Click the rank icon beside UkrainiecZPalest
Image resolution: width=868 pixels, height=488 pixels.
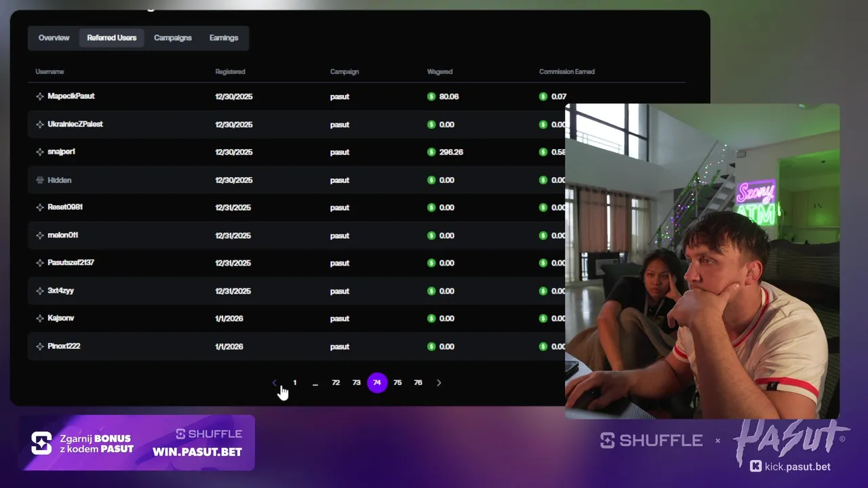pos(40,125)
